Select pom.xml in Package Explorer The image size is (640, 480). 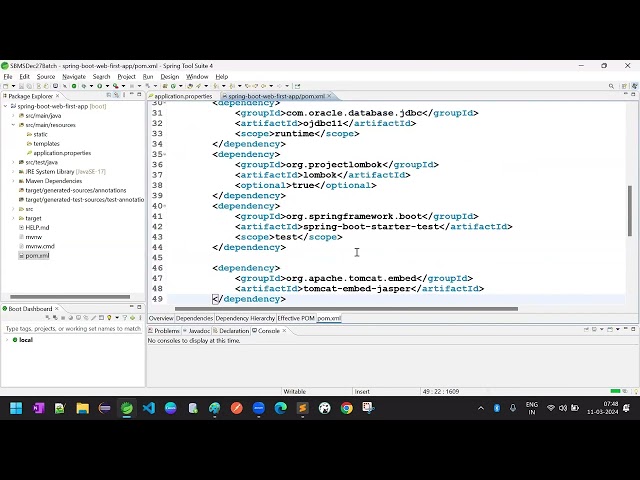coord(34,256)
